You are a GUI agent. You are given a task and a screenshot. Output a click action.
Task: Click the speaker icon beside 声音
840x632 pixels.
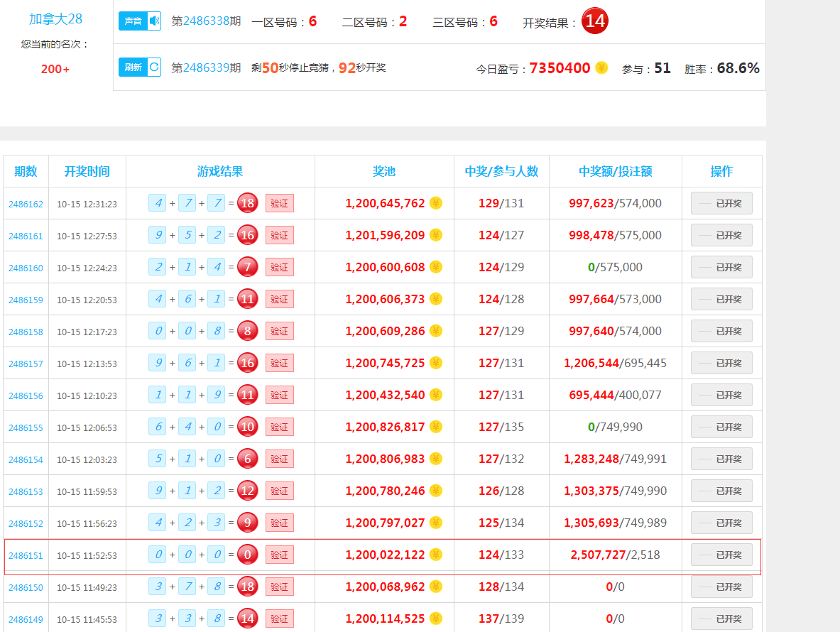(154, 21)
